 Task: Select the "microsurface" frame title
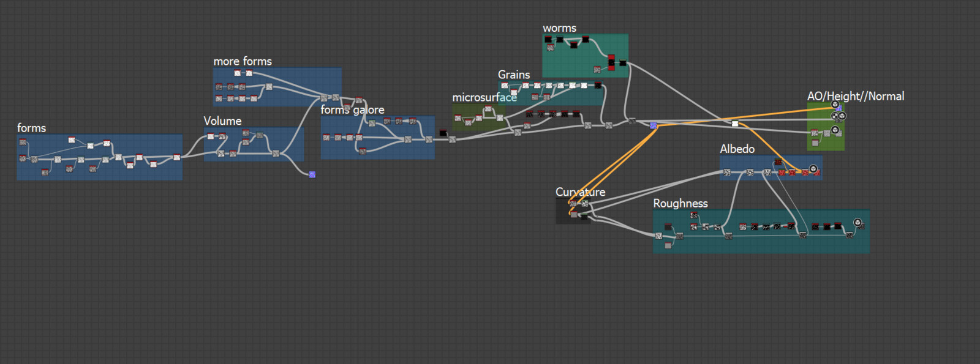(x=484, y=97)
